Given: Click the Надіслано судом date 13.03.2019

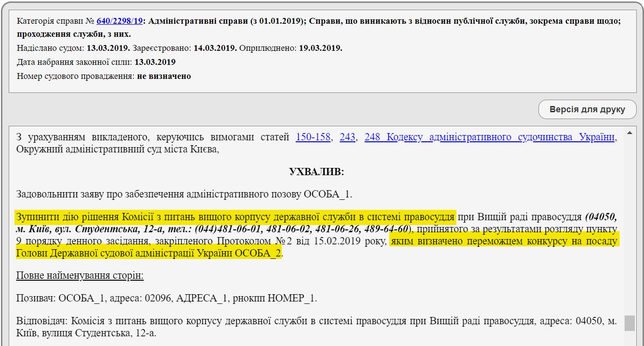Looking at the screenshot, I should 108,48.
